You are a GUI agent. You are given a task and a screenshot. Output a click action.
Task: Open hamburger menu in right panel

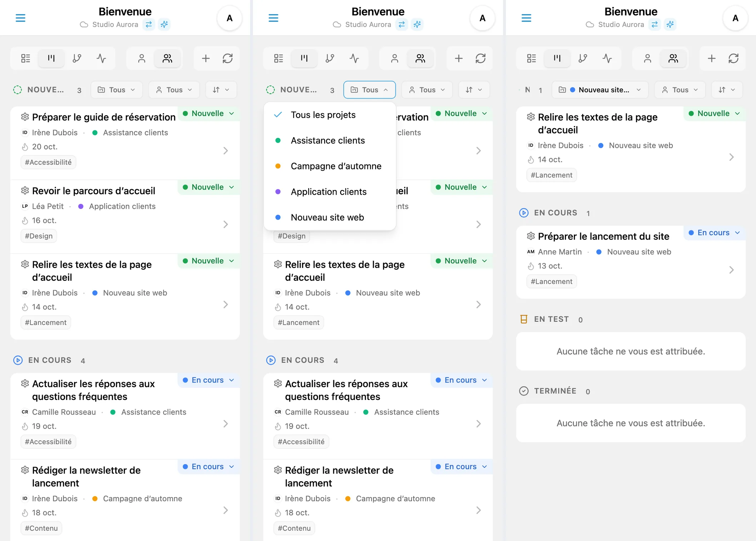526,18
